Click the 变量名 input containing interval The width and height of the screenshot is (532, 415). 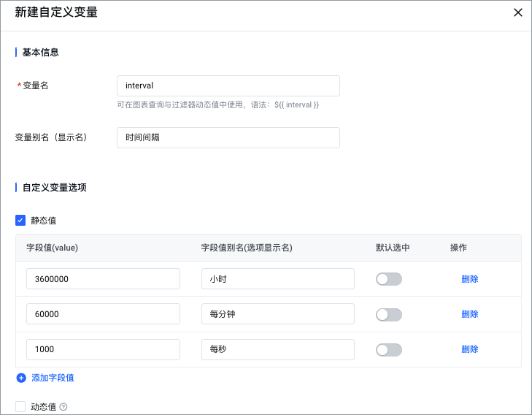228,85
